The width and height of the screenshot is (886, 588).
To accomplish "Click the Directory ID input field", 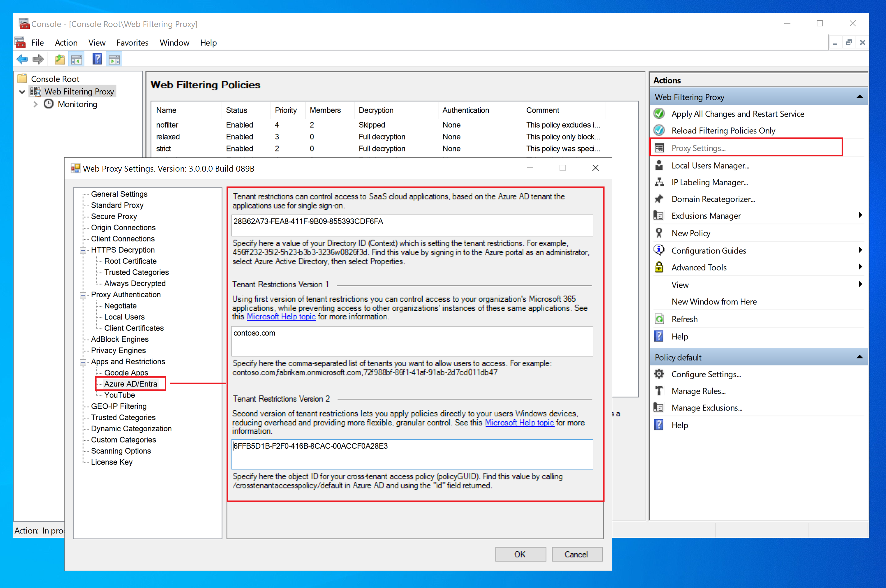I will point(412,225).
